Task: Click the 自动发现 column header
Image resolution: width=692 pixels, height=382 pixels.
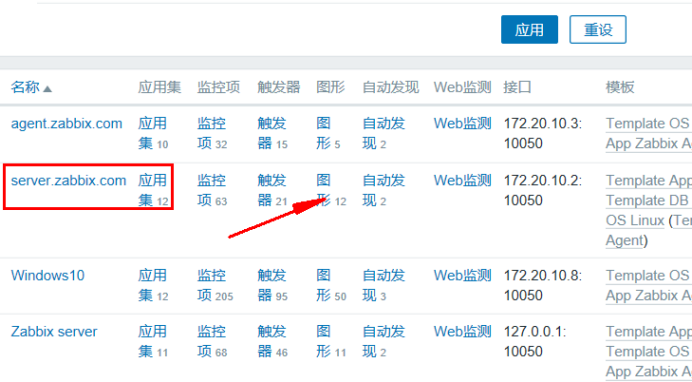Action: [x=390, y=87]
